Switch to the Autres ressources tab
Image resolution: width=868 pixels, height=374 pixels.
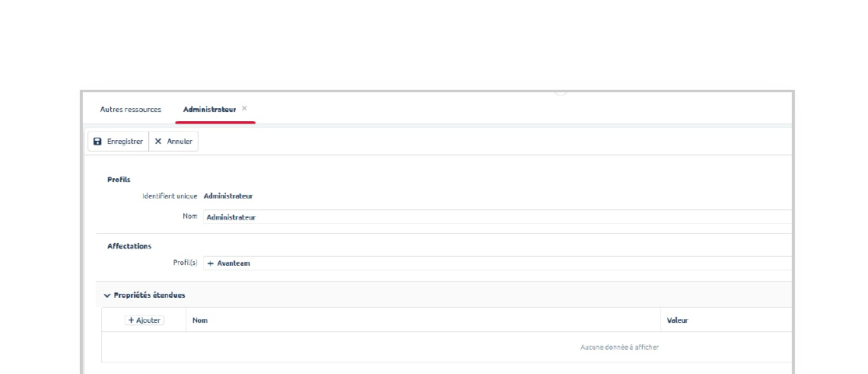131,110
